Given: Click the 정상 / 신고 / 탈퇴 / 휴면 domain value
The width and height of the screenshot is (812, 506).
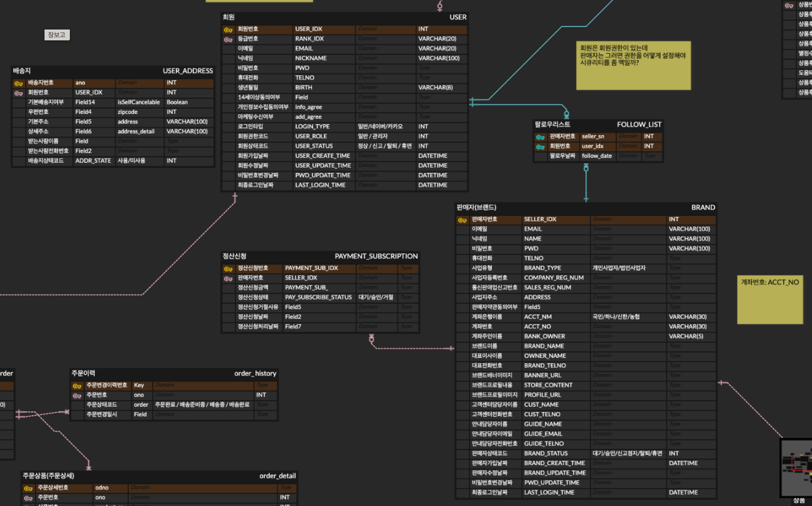Looking at the screenshot, I should pos(385,146).
